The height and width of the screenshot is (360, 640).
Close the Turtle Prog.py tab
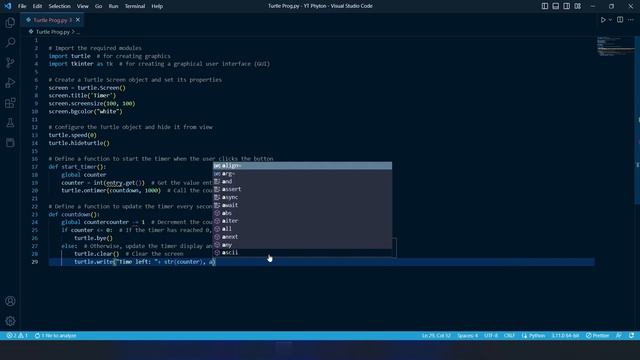[78, 20]
